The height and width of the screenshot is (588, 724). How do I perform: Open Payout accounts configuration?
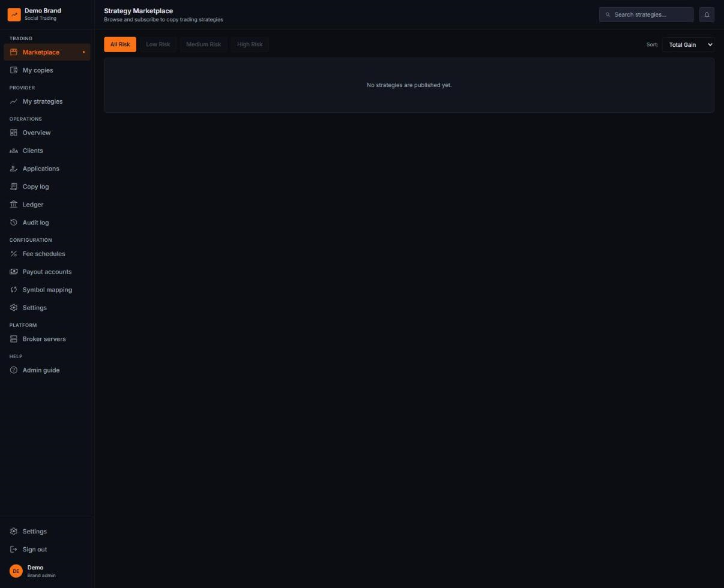[47, 272]
